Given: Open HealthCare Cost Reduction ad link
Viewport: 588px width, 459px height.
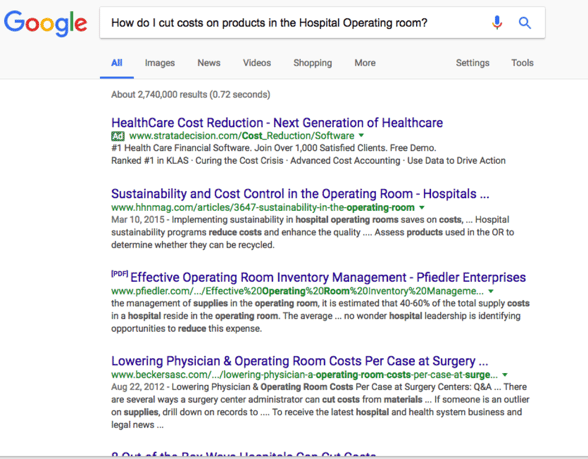Looking at the screenshot, I should [277, 123].
